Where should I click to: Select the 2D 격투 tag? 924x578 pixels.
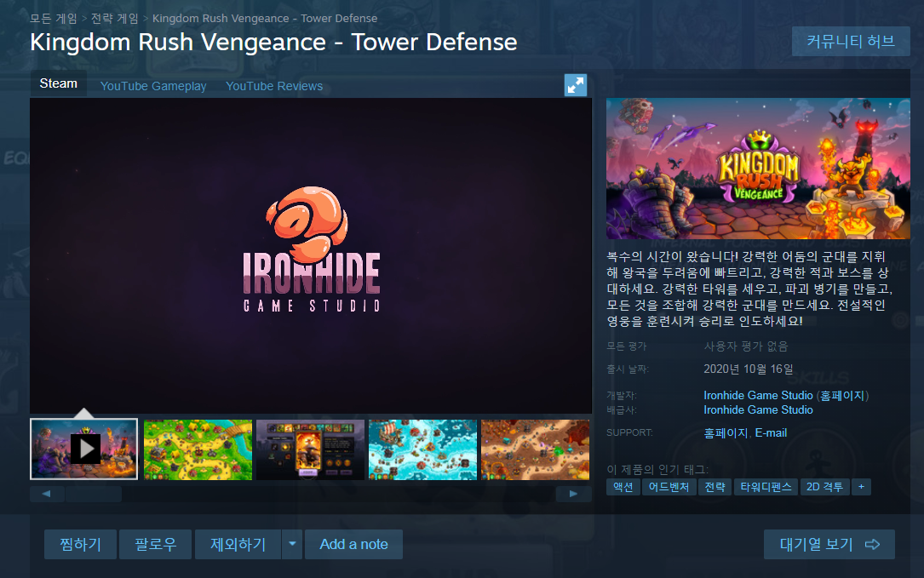824,487
